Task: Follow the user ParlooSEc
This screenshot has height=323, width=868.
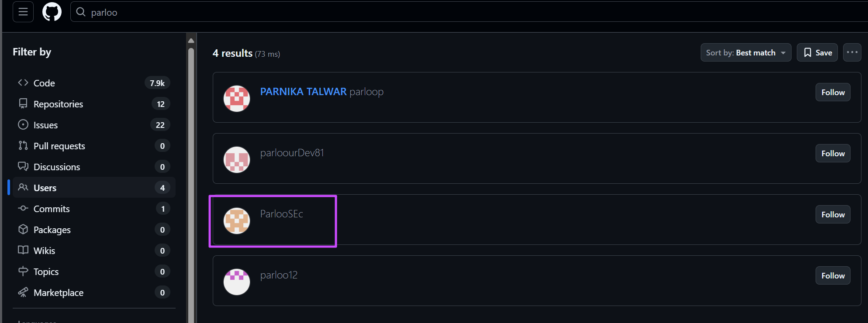Action: tap(833, 214)
